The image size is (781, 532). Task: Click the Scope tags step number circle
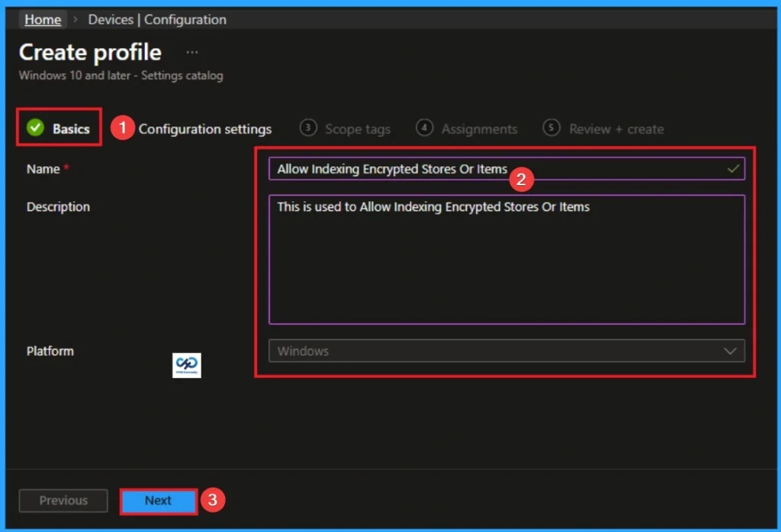[x=308, y=128]
